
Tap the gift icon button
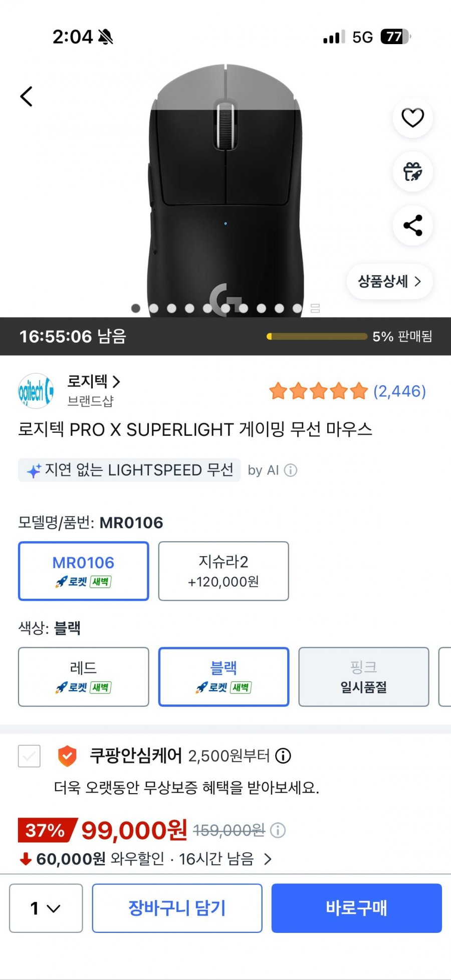click(412, 172)
